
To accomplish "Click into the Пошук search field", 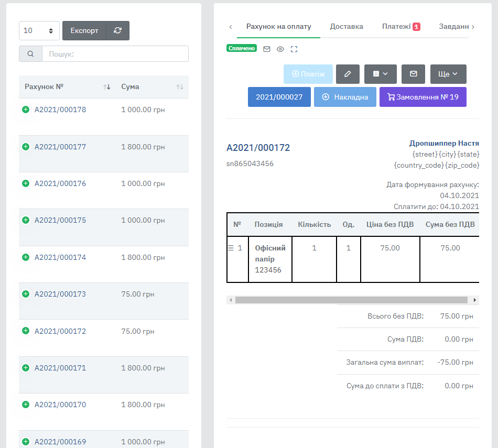I will click(x=115, y=54).
